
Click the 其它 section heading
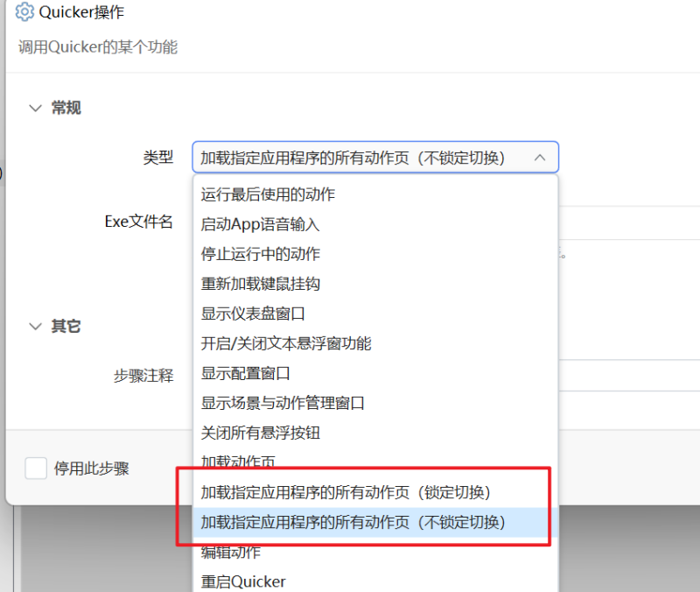66,327
